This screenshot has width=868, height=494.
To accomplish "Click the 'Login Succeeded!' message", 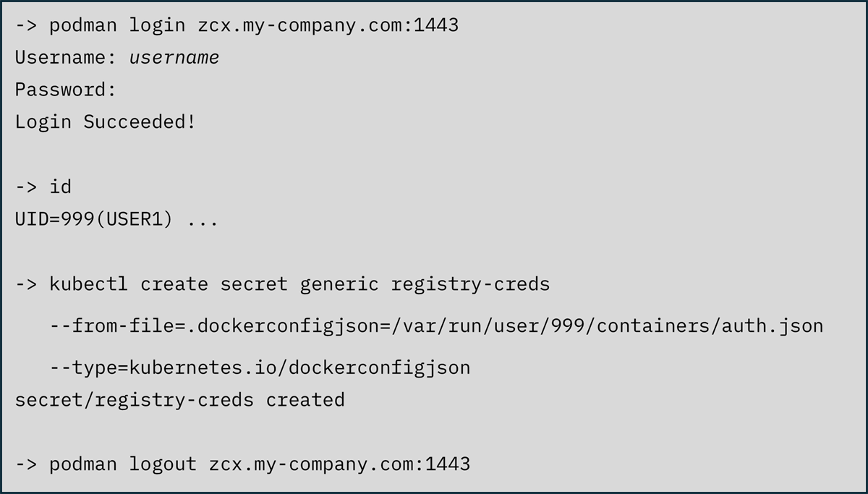I will coord(105,122).
